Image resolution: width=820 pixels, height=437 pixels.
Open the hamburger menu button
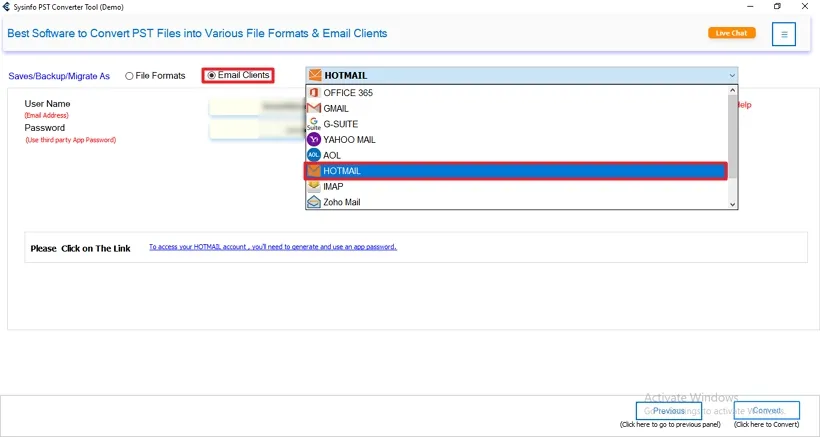[784, 34]
